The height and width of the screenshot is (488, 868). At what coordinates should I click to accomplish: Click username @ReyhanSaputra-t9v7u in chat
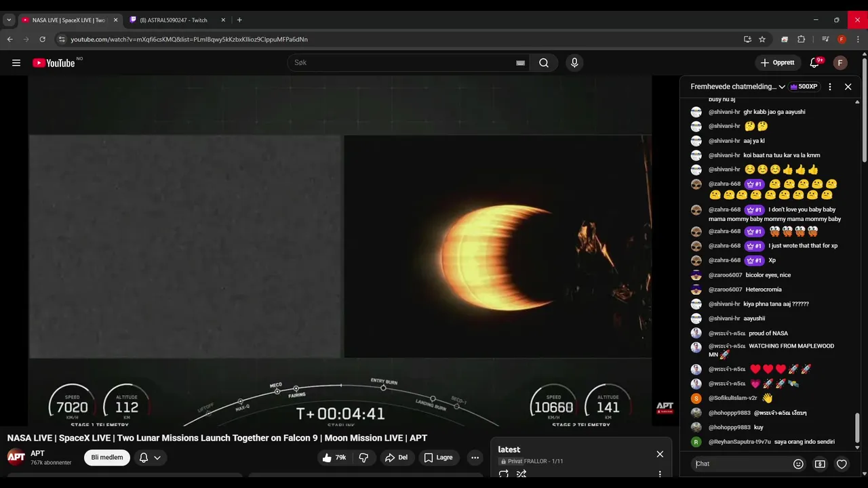pyautogui.click(x=740, y=442)
